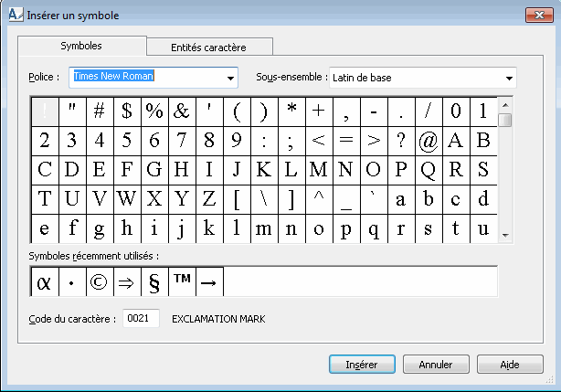Select the recently used section § symbol

[154, 281]
